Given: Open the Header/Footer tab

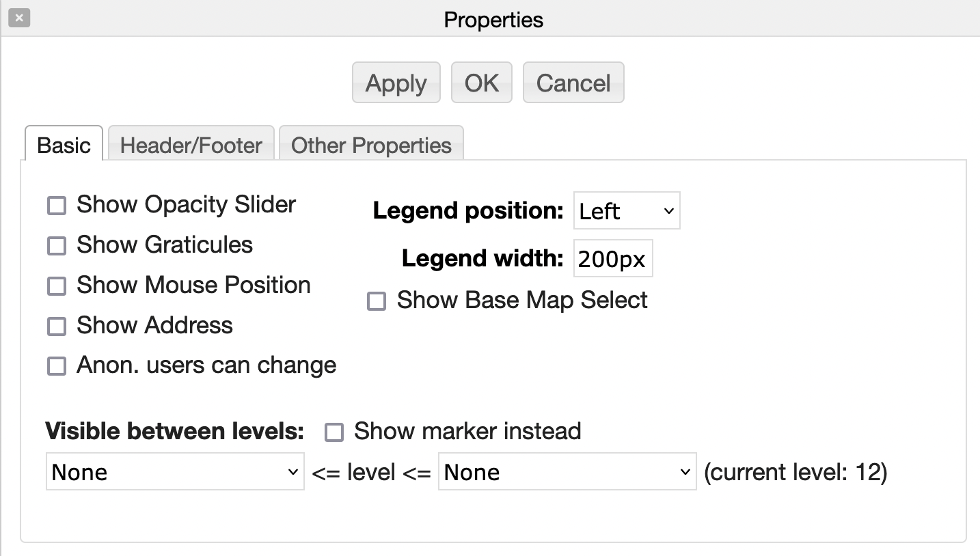Looking at the screenshot, I should (x=191, y=145).
